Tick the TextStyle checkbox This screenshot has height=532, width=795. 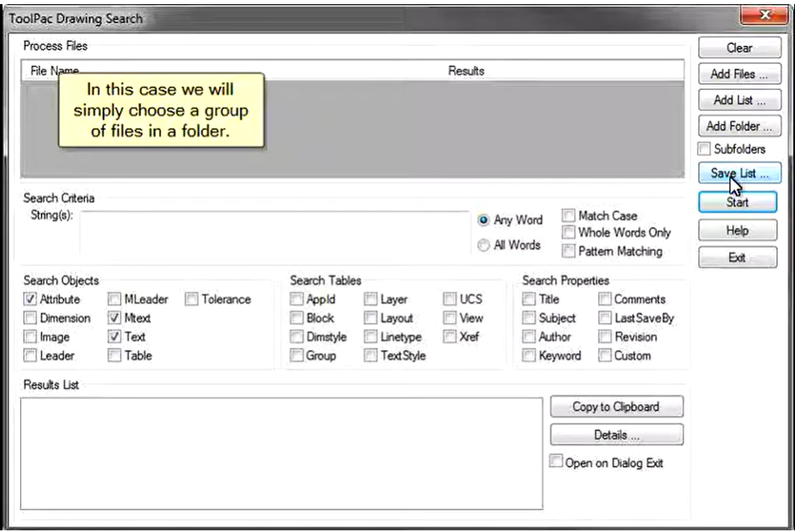370,356
